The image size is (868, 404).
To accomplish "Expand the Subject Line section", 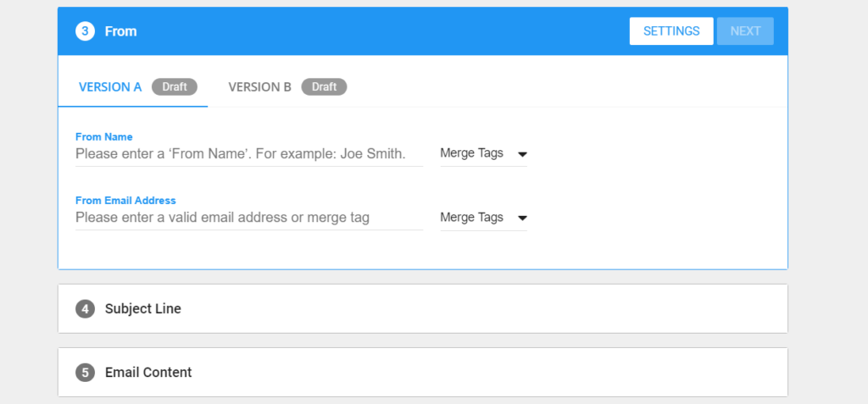I will (x=423, y=309).
